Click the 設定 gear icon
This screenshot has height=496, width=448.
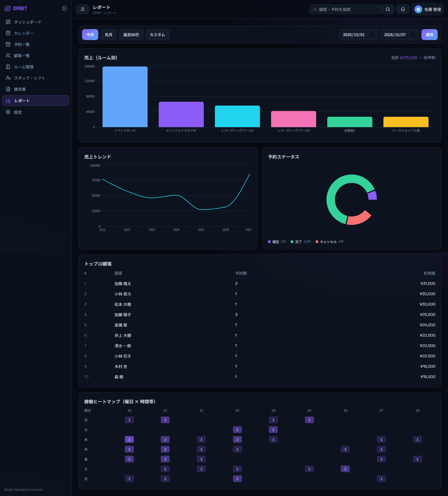point(8,112)
